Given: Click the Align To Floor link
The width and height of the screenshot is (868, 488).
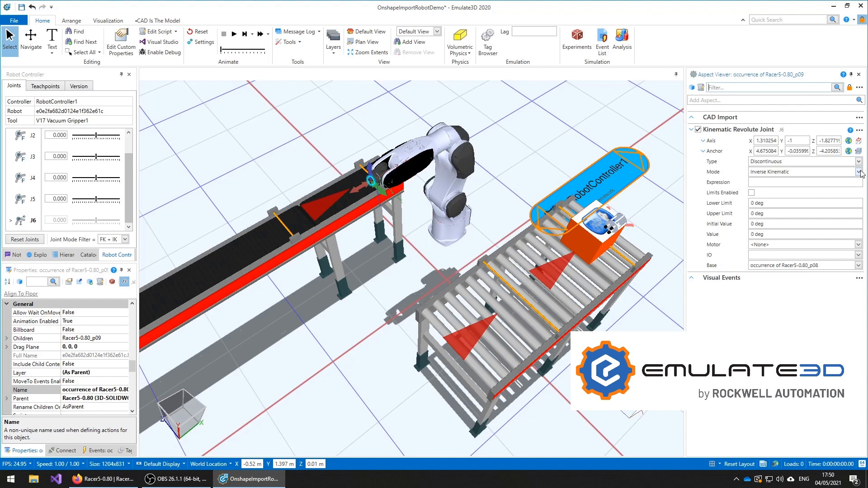Looking at the screenshot, I should tap(21, 294).
